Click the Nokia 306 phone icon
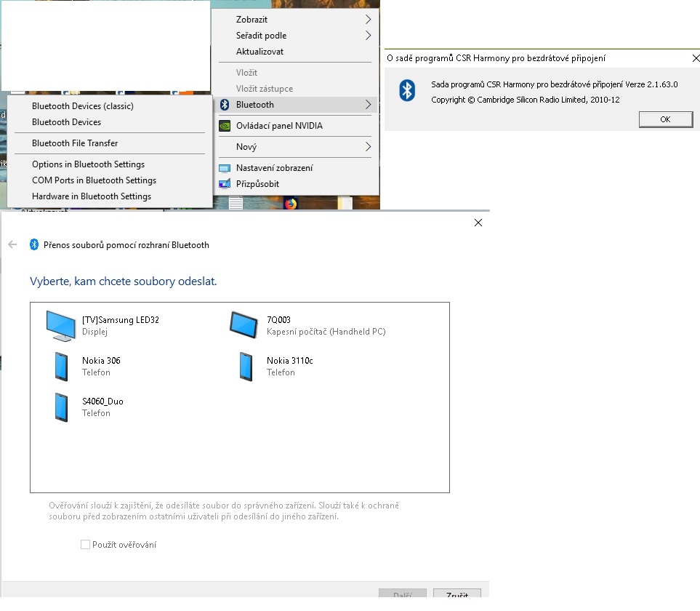Screen dimensions: 700x611 tap(61, 367)
